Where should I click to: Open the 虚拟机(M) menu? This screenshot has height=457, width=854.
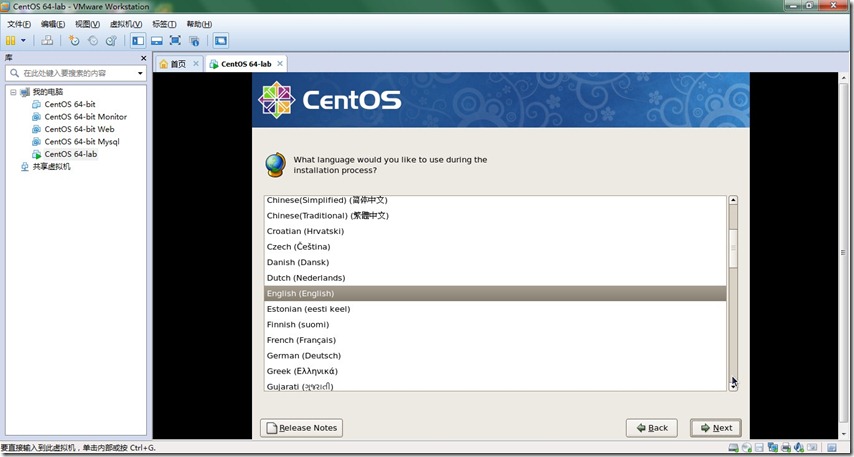tap(126, 24)
